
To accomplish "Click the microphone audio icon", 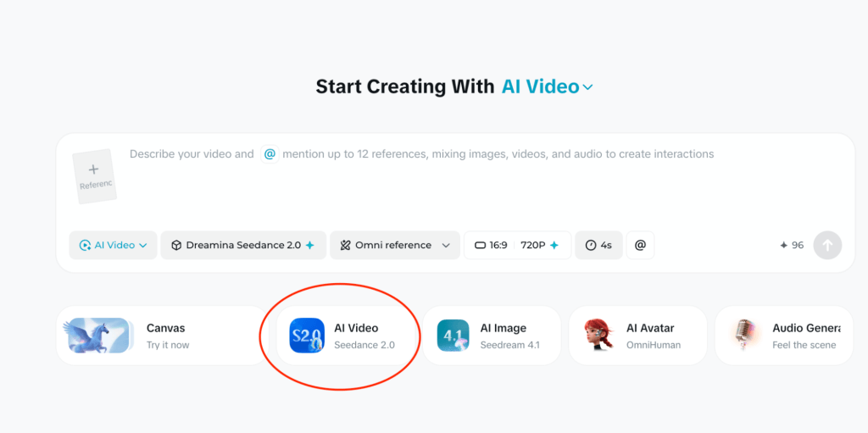I will coord(745,336).
